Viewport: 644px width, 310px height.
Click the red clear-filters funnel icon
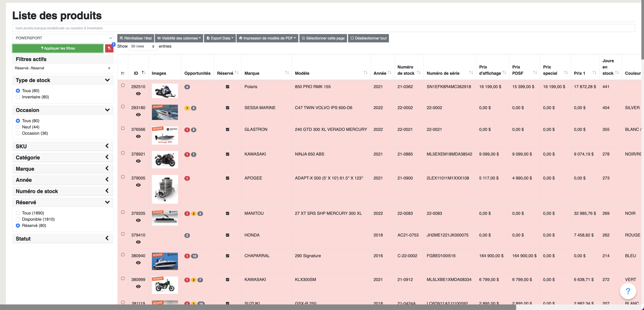109,48
